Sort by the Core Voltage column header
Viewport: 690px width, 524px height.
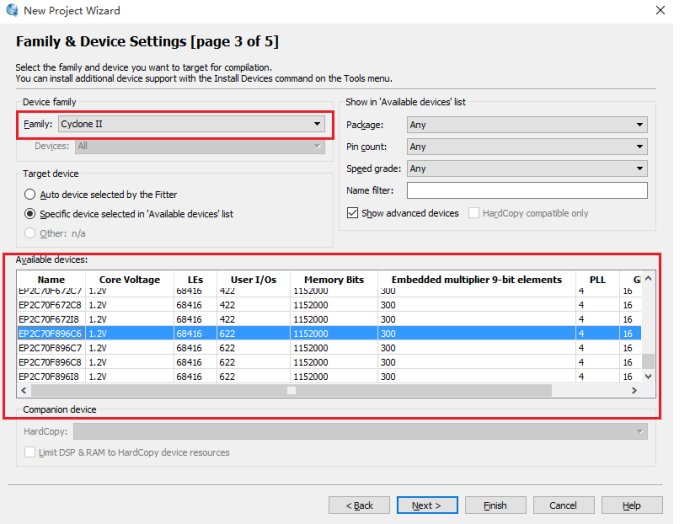[x=130, y=280]
